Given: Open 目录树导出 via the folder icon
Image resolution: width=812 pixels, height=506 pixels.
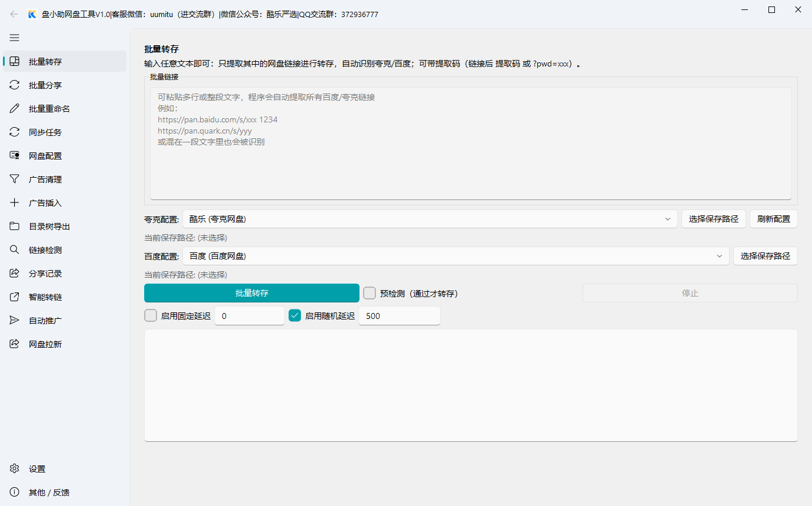Looking at the screenshot, I should tap(14, 226).
